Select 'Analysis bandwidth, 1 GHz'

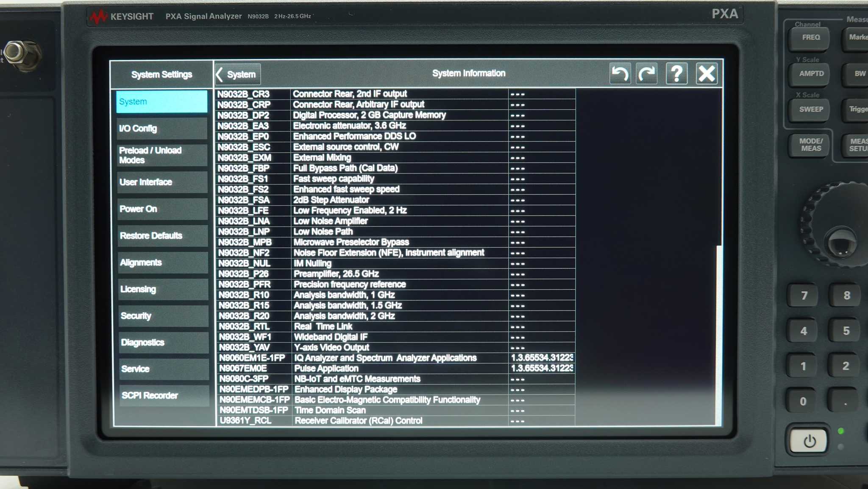point(344,295)
